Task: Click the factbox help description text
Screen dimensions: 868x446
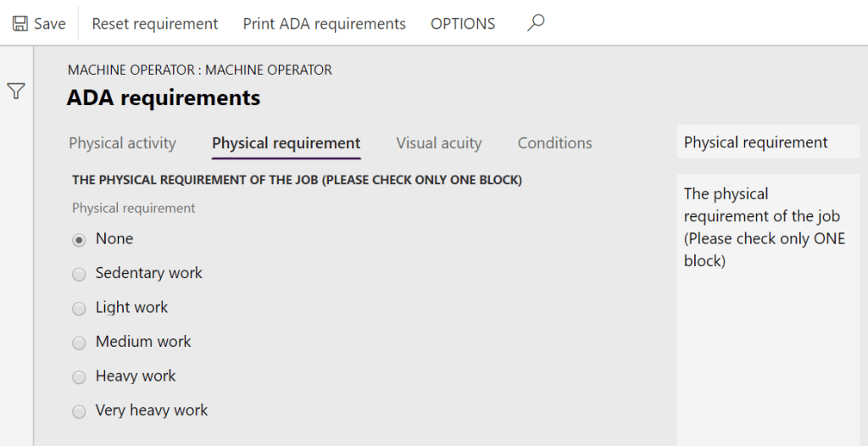Action: tap(764, 227)
